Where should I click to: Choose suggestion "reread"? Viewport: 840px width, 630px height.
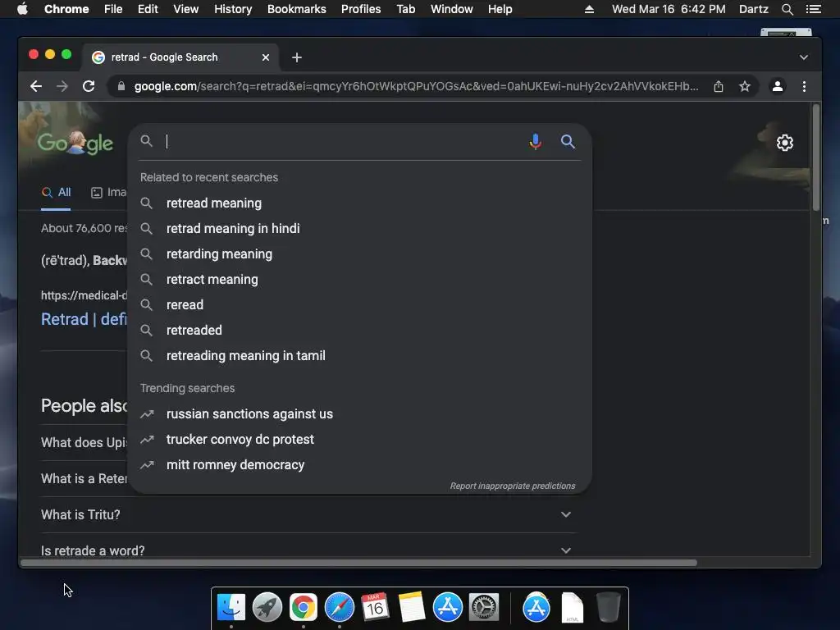360,305
